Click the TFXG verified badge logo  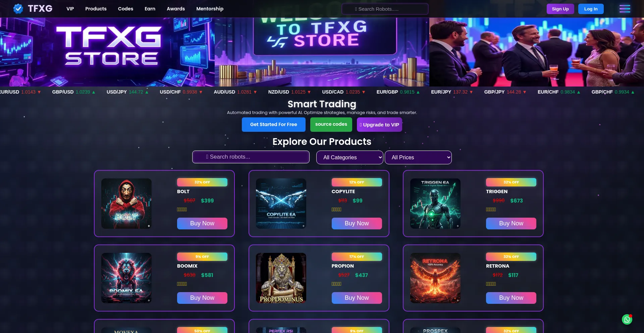(x=18, y=9)
